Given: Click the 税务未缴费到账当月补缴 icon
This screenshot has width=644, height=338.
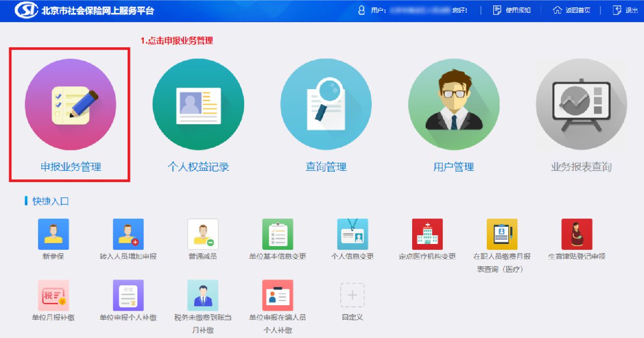Looking at the screenshot, I should 203,296.
